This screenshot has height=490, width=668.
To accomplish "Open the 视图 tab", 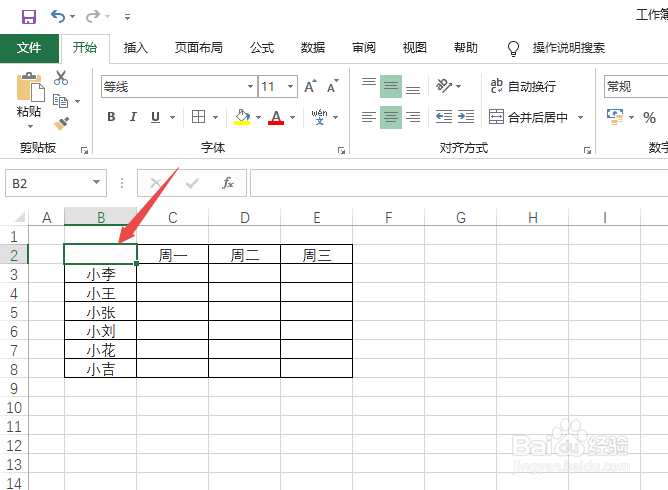I will [x=415, y=48].
